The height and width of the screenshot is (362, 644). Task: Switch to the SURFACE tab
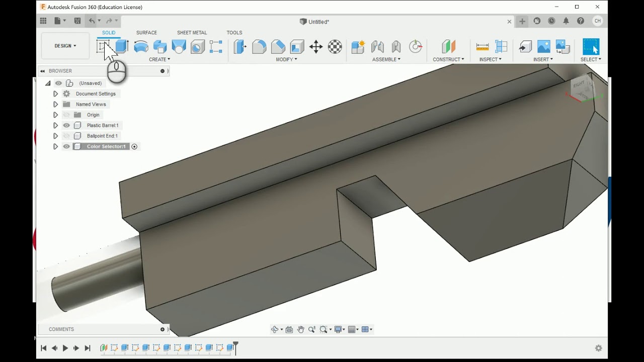pyautogui.click(x=146, y=33)
